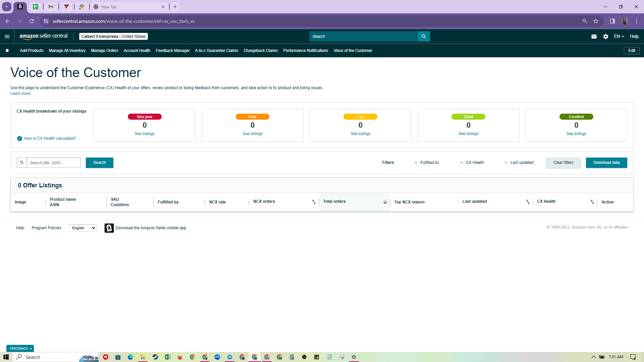Image resolution: width=644 pixels, height=362 pixels.
Task: Expand the Last updated filter
Action: [x=519, y=163]
